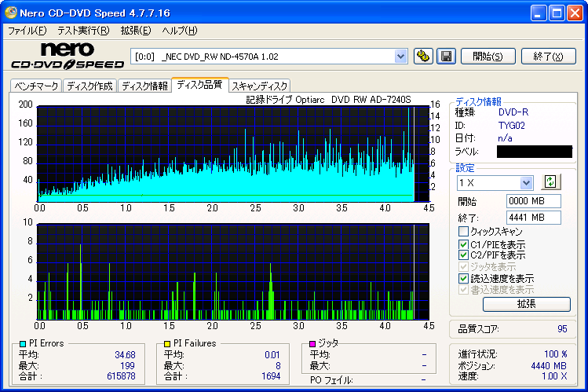
Task: Click the drive options disc icon
Action: point(423,57)
